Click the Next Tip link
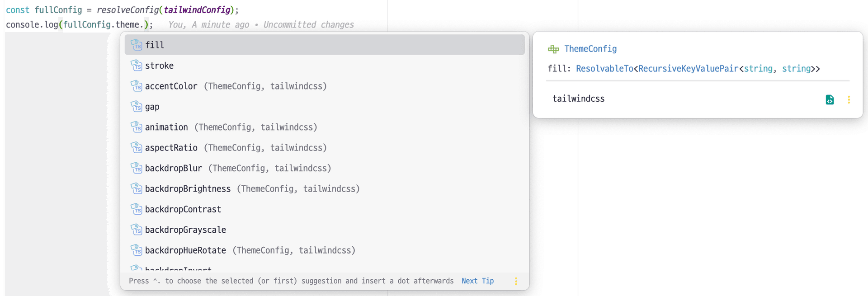The height and width of the screenshot is (296, 868). (477, 281)
